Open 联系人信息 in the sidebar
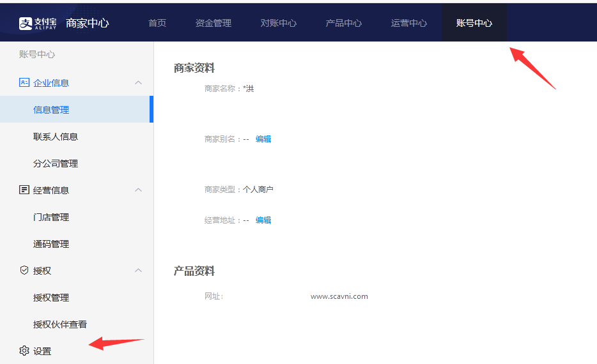Viewport: 597px width, 364px height. pos(56,137)
